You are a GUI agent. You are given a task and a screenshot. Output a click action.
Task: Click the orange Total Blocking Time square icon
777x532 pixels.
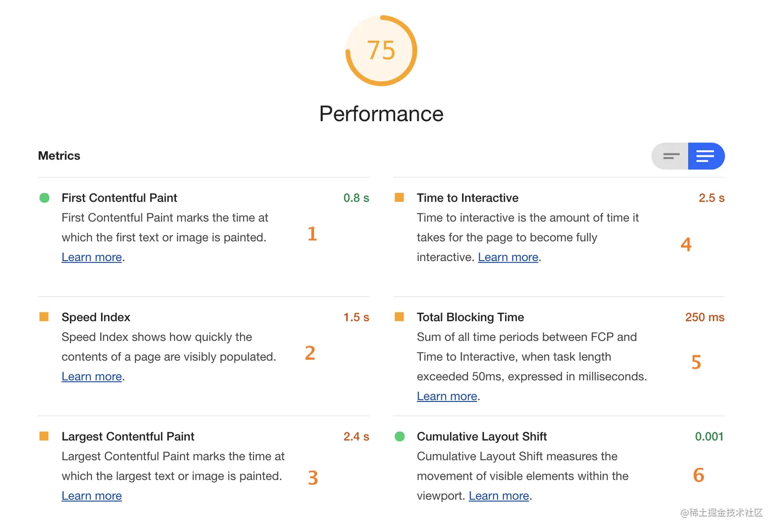point(399,317)
